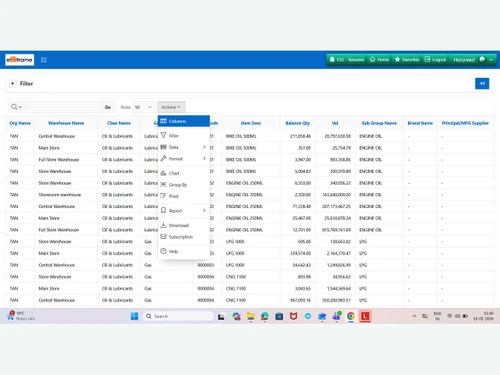Toggle the navigation menu grid icon
500x375 pixels.
[x=44, y=60]
